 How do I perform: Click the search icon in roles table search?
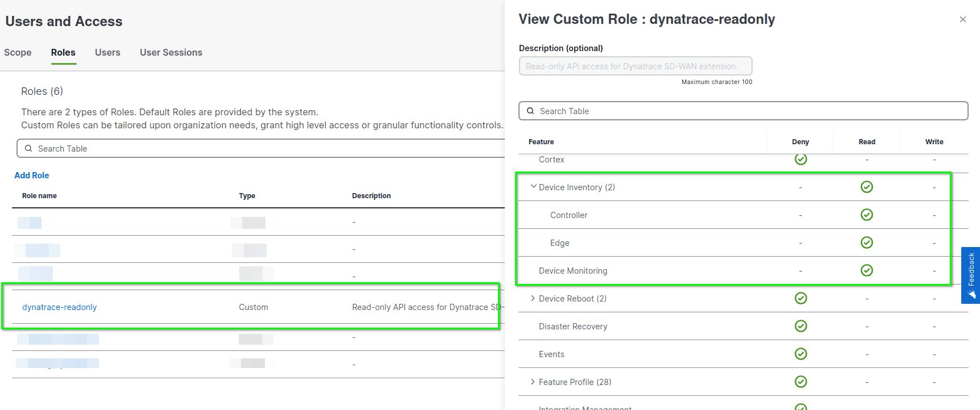pyautogui.click(x=28, y=148)
